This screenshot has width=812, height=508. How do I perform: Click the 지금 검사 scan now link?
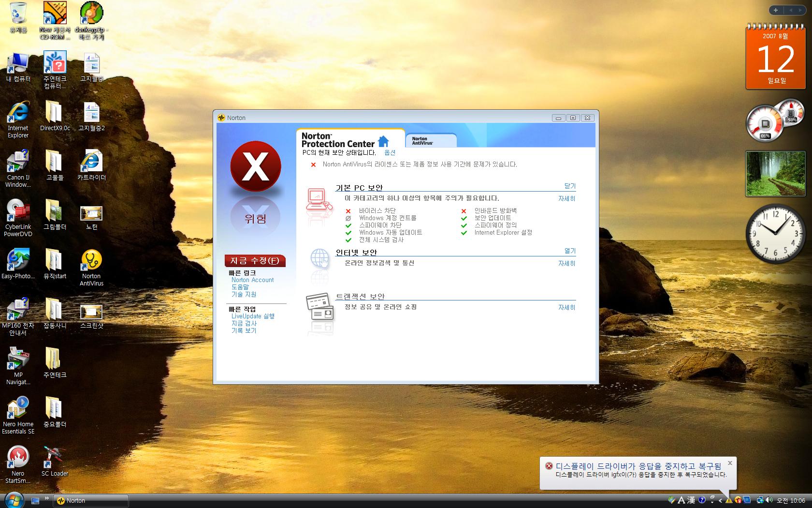coord(244,323)
